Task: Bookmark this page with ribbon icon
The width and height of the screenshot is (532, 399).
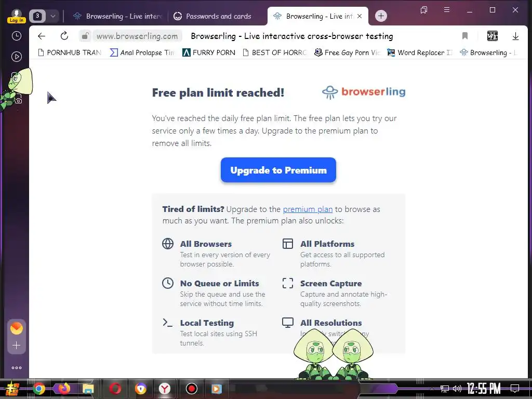Action: [465, 36]
